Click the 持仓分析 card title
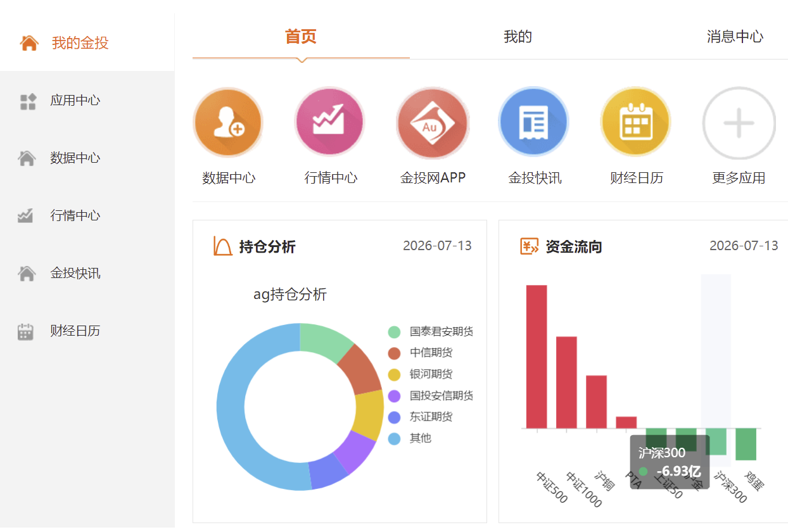This screenshot has width=788, height=532. click(267, 247)
